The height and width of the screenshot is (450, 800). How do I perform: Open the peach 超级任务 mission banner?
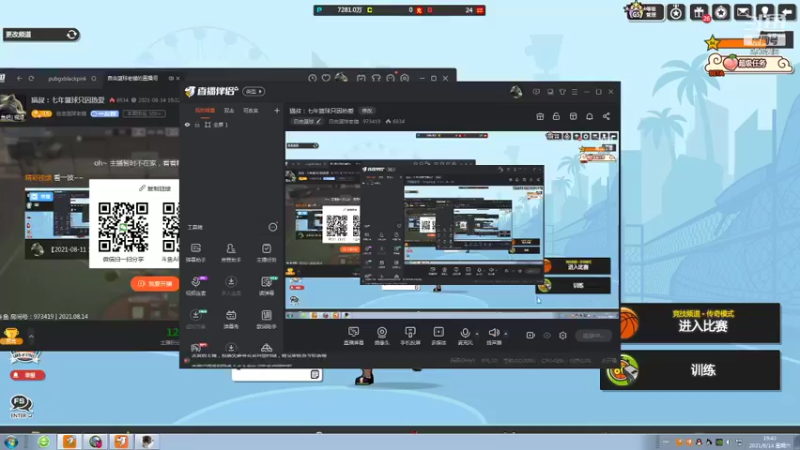[x=748, y=63]
